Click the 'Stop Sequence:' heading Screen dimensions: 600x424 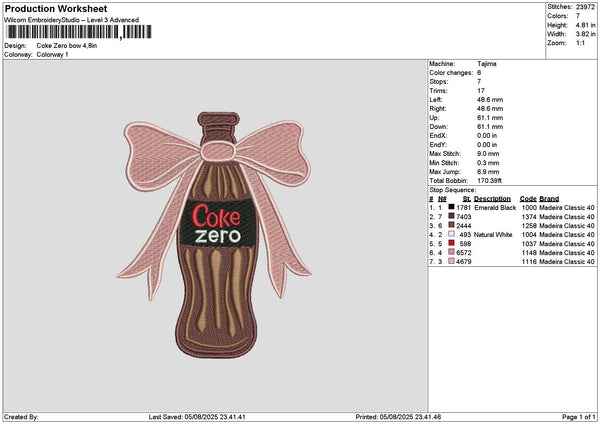tap(453, 190)
